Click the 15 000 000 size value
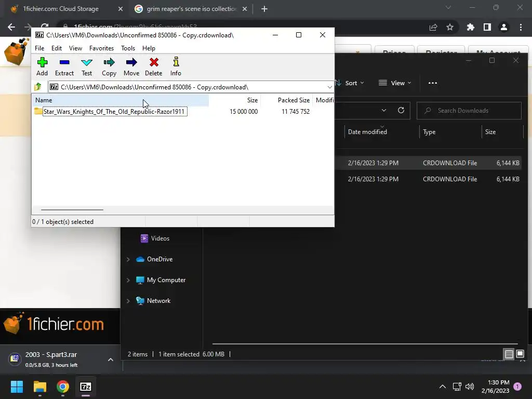This screenshot has width=532, height=399. pyautogui.click(x=243, y=111)
